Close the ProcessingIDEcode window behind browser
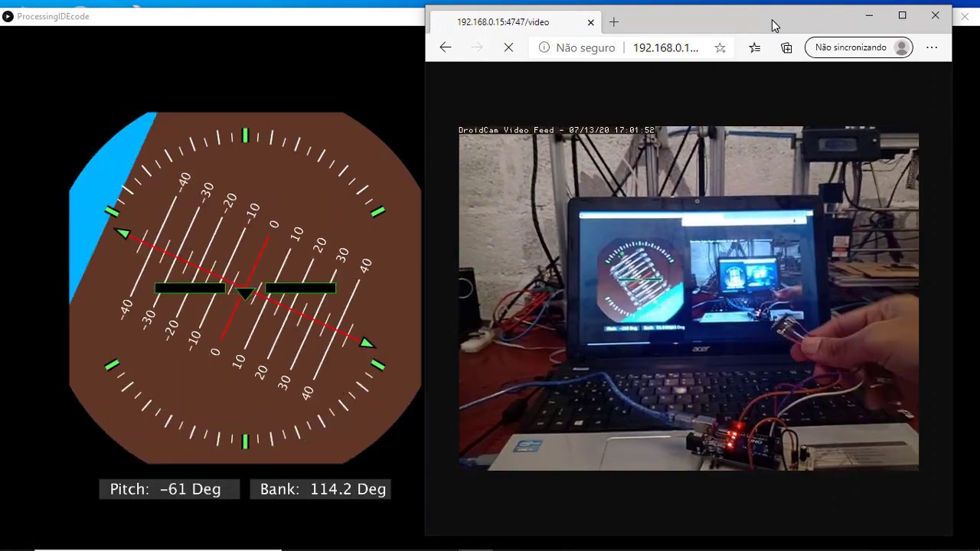This screenshot has width=980, height=551. pyautogui.click(x=965, y=16)
